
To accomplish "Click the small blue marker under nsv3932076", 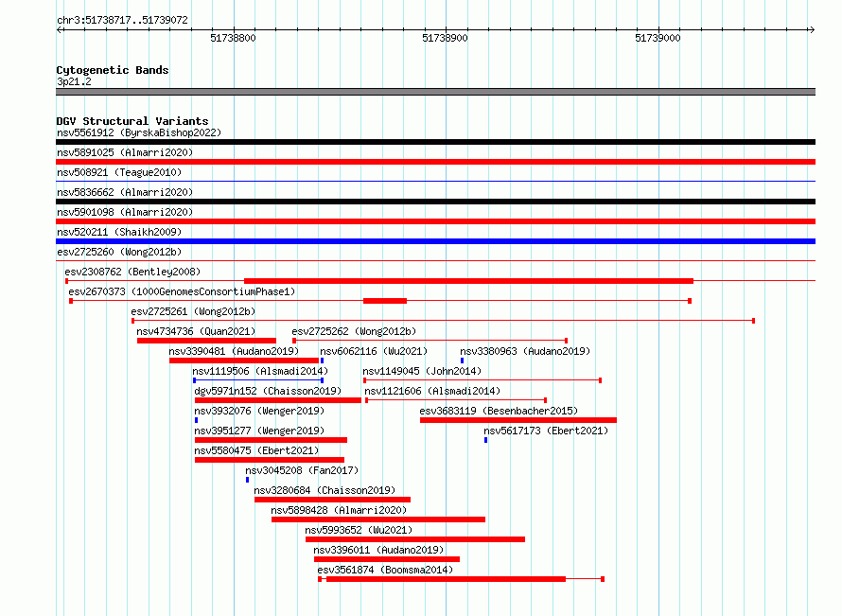I will pyautogui.click(x=197, y=420).
